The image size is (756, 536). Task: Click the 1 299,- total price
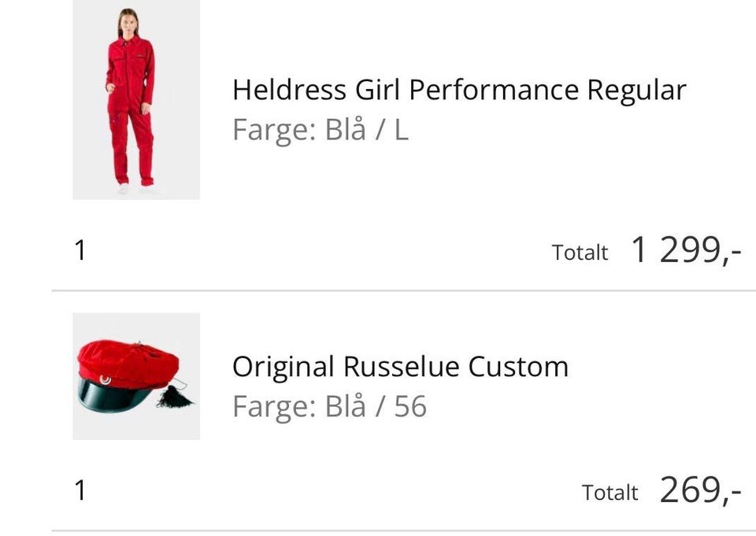[x=686, y=251]
